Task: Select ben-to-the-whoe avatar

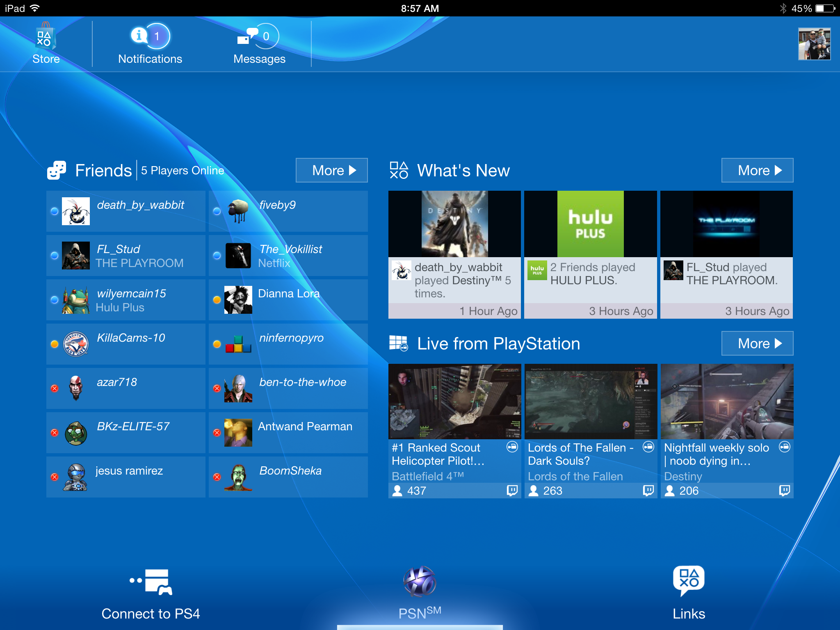Action: (x=238, y=388)
